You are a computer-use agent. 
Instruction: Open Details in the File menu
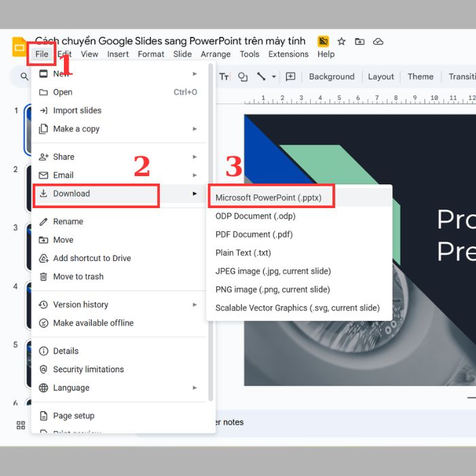click(119, 351)
